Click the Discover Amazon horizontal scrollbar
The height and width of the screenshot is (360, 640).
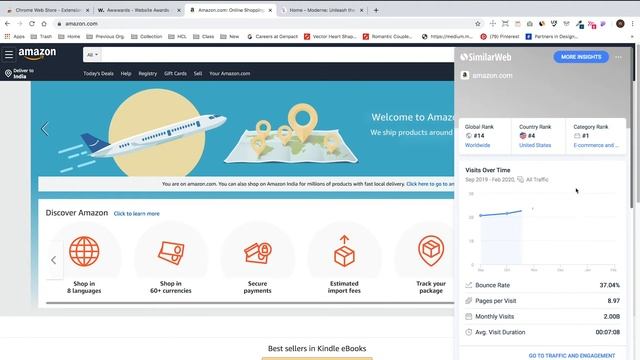click(x=250, y=303)
